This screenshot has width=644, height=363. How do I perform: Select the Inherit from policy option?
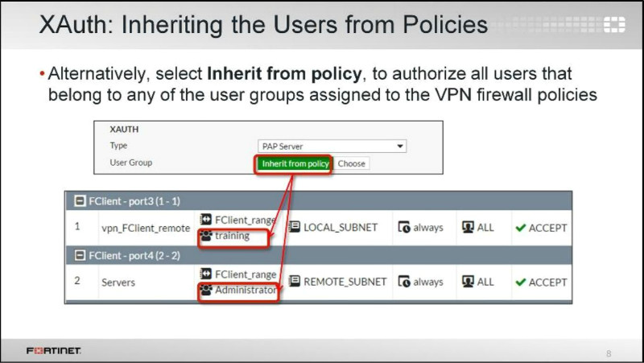point(295,164)
